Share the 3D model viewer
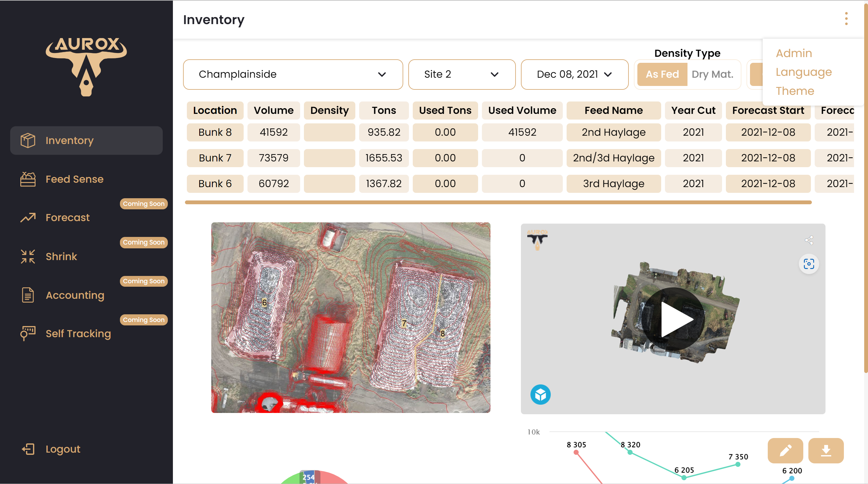 tap(809, 240)
